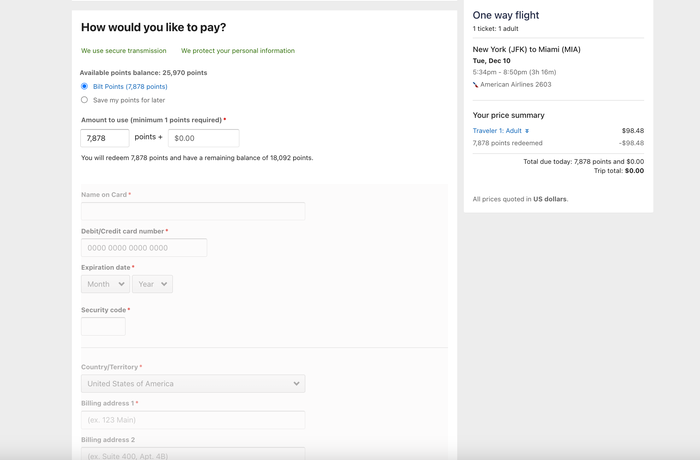Image resolution: width=700 pixels, height=460 pixels.
Task: Click the Debit/Credit card number field
Action: pos(144,247)
